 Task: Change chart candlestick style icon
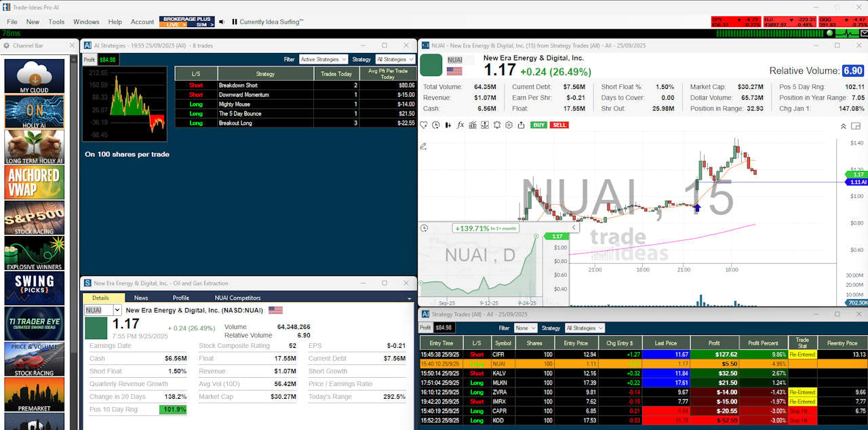tap(448, 125)
